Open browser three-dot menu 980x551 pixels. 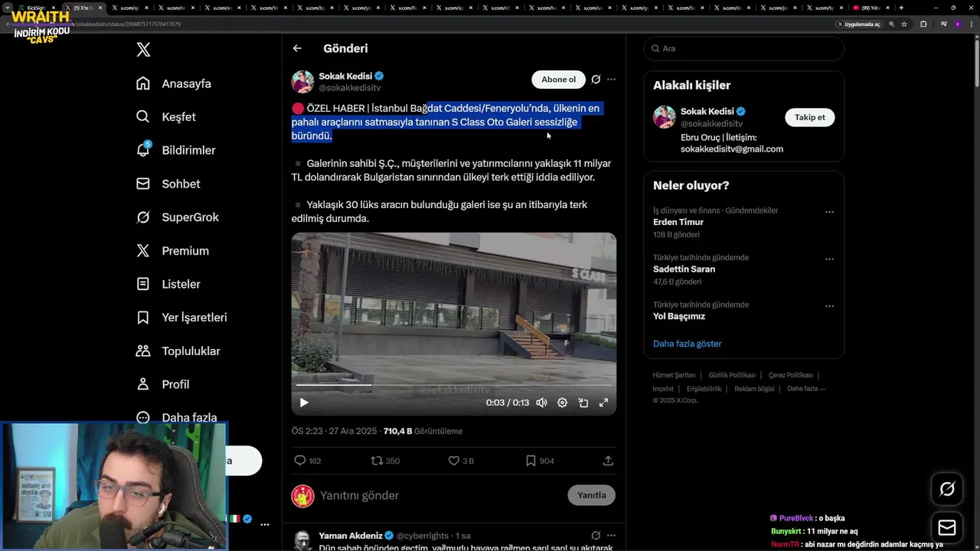pyautogui.click(x=972, y=24)
